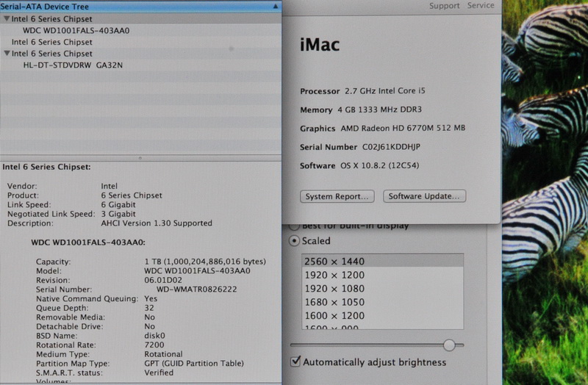Open the Service link in About This Mac
Image resolution: width=588 pixels, height=385 pixels.
[481, 6]
